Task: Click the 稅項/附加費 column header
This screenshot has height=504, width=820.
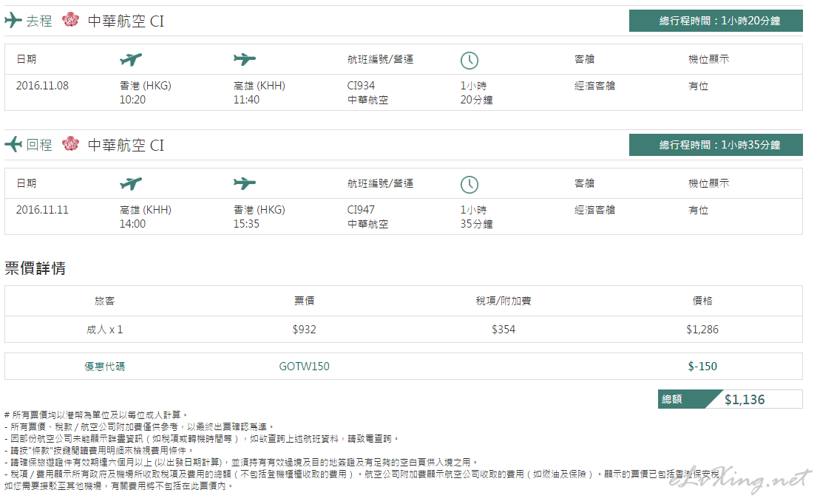Action: tap(504, 301)
